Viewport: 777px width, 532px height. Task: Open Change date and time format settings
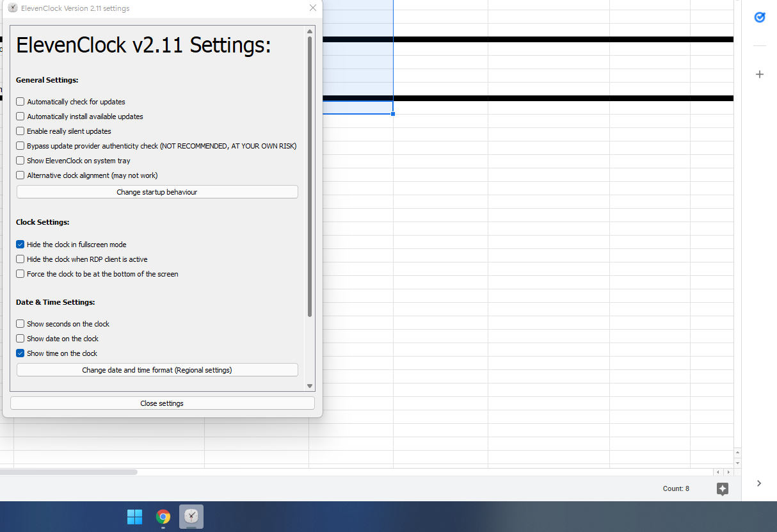(157, 369)
